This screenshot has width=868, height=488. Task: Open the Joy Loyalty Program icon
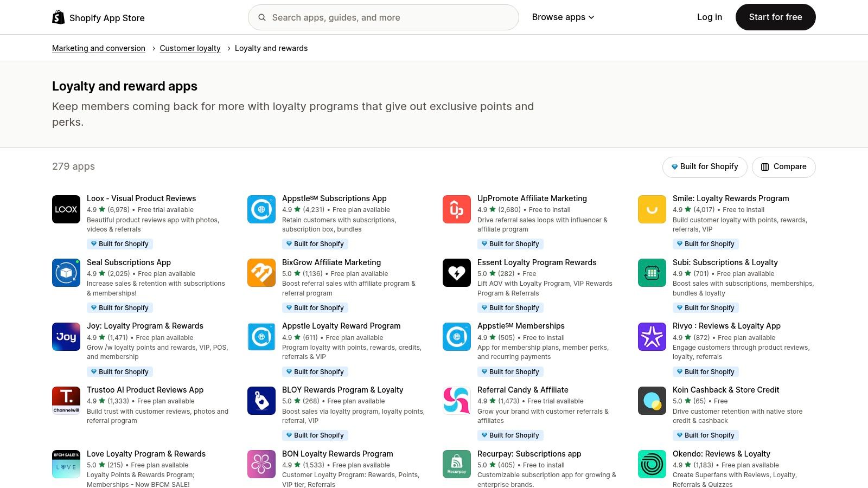click(x=66, y=337)
